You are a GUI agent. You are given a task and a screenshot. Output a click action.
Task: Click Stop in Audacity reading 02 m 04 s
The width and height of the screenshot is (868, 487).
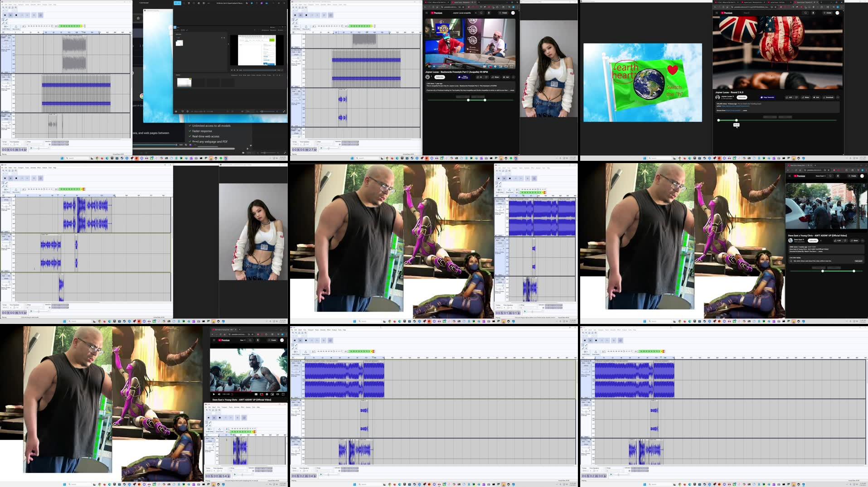(x=306, y=340)
